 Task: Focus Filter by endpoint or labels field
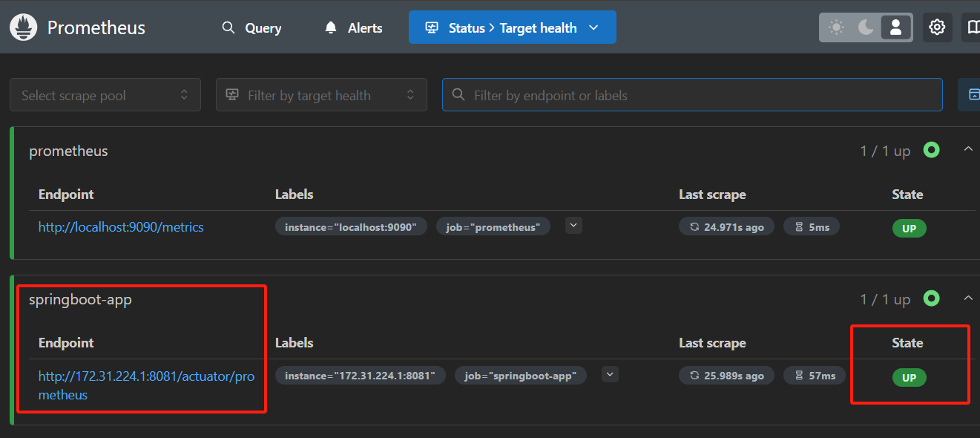coord(692,95)
